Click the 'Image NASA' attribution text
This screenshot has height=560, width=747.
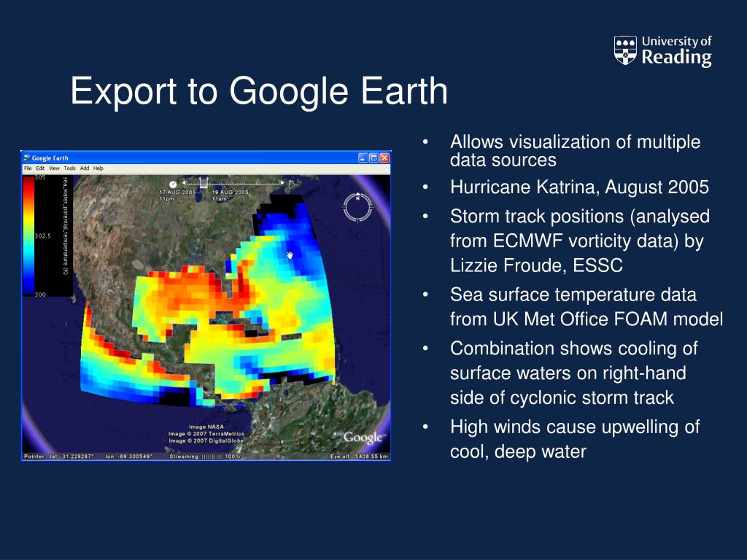[206, 427]
